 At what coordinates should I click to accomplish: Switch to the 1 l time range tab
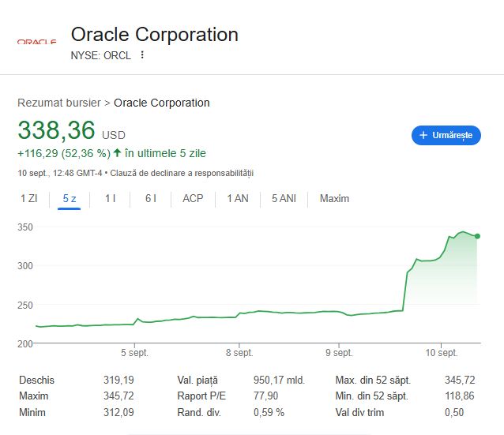(111, 198)
